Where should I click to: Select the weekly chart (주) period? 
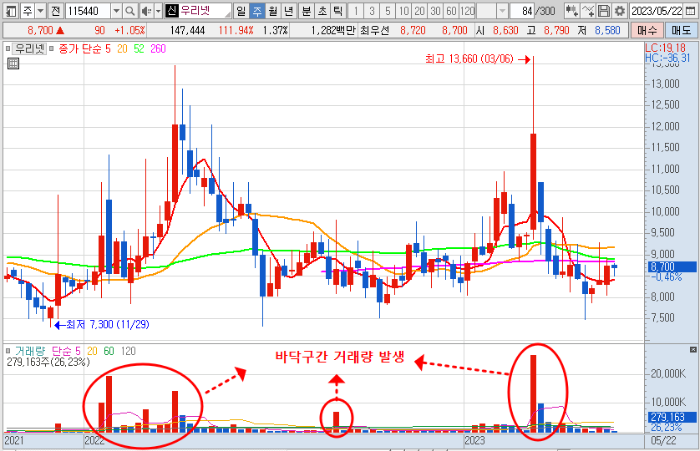pos(257,10)
